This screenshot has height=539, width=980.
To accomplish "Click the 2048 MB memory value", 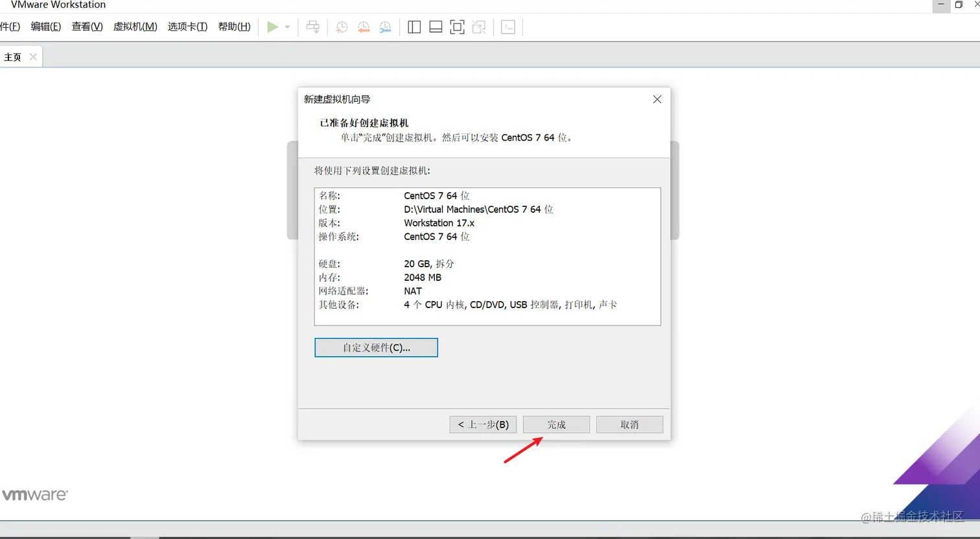I will 423,278.
